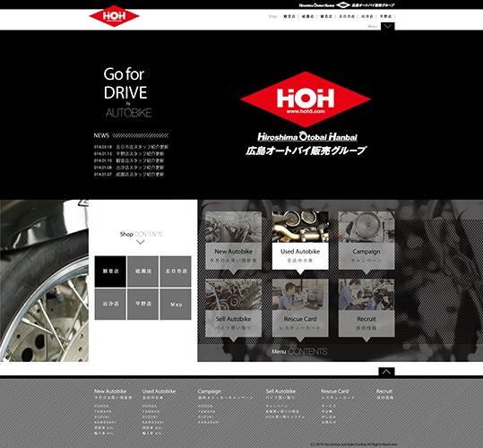
Task: Select the black 観音店 shop tile
Action: tap(110, 271)
